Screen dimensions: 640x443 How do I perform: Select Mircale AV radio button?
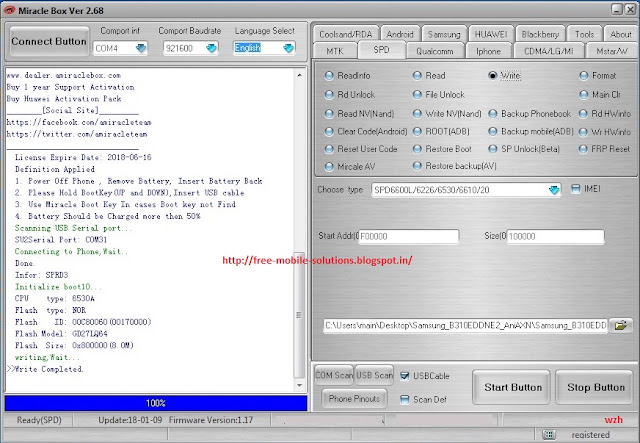point(329,167)
